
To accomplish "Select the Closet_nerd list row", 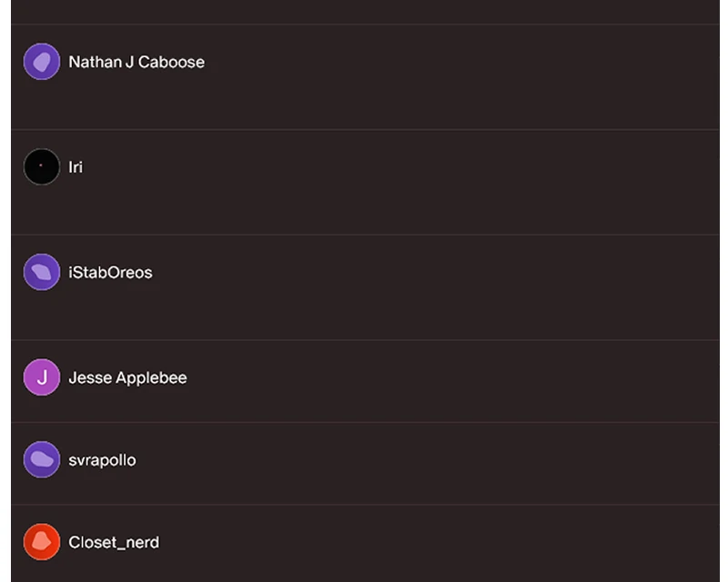I will pos(366,544).
